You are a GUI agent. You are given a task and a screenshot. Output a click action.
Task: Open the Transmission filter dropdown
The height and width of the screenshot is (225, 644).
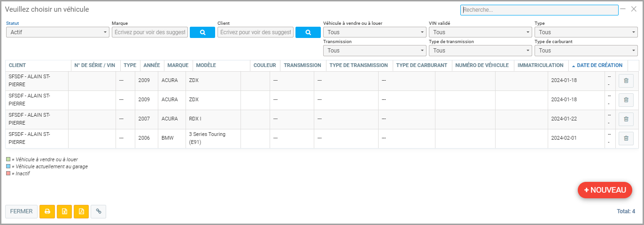click(x=374, y=51)
